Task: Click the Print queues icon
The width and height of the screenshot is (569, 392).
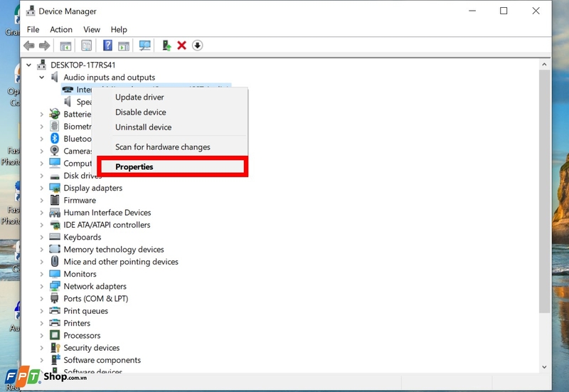Action: pos(55,311)
